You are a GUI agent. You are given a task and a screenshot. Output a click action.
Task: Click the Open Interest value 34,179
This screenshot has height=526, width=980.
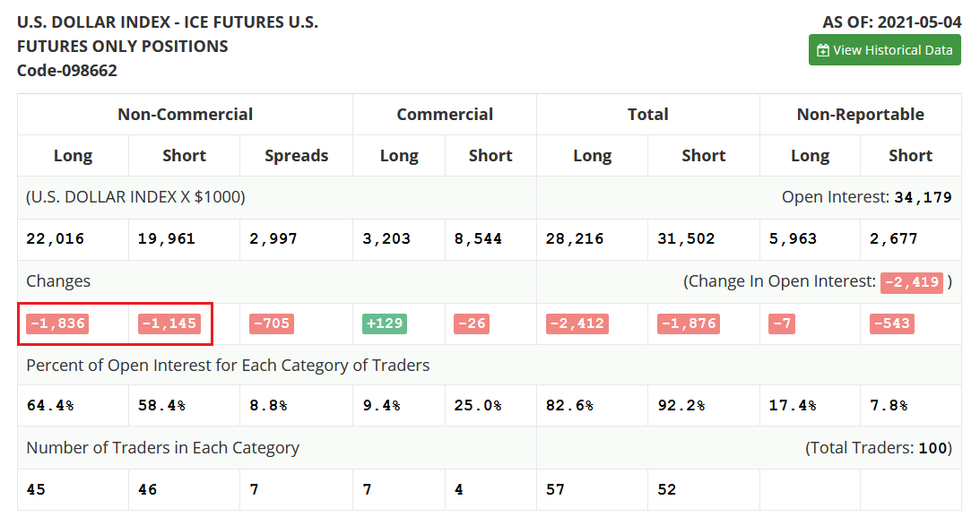click(x=923, y=197)
